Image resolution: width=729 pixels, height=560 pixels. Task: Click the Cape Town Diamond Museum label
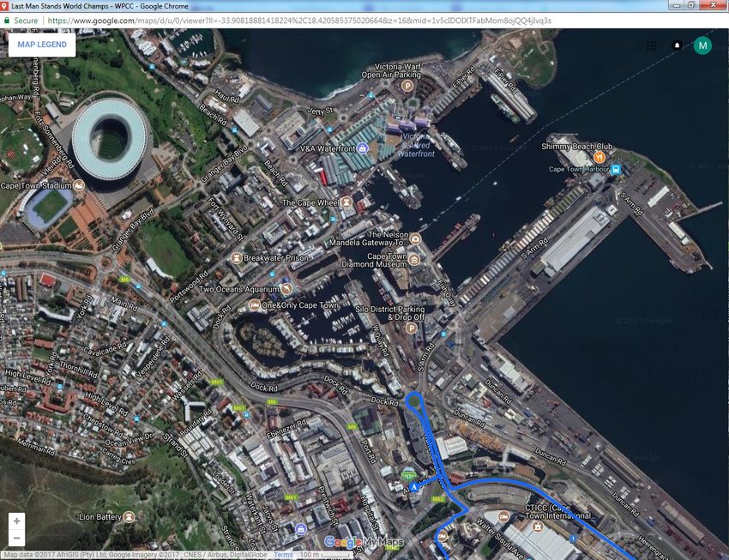(x=374, y=260)
